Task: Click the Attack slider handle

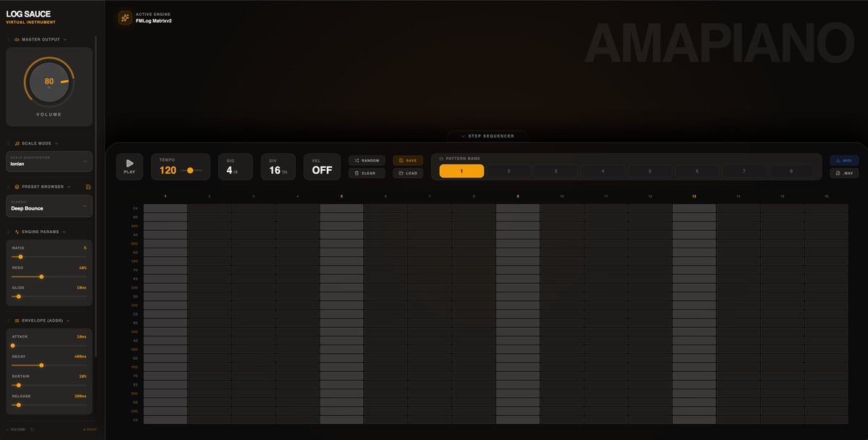Action: pos(13,345)
